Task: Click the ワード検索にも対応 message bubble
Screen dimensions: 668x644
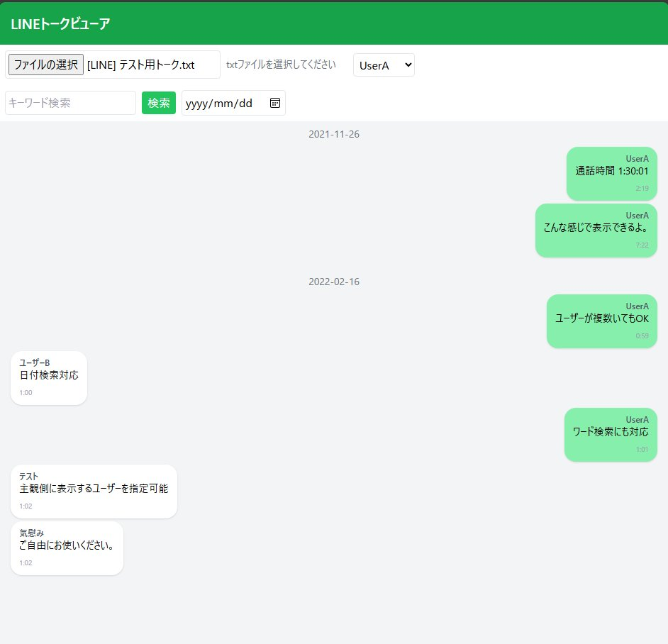Action: [x=610, y=434]
